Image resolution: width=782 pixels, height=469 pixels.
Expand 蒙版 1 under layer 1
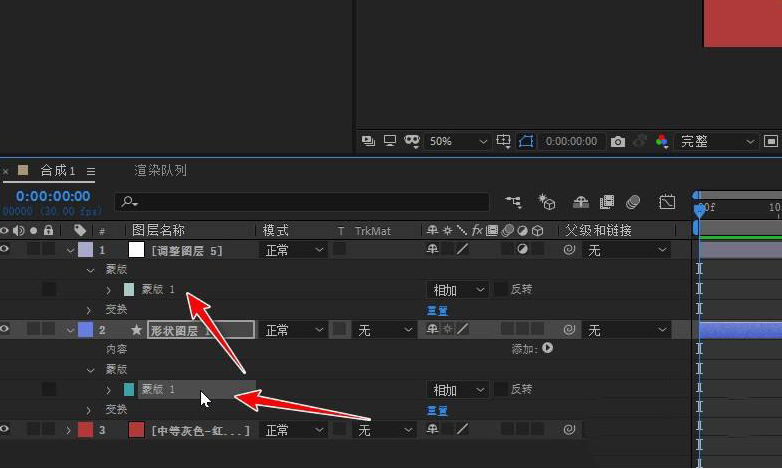108,290
